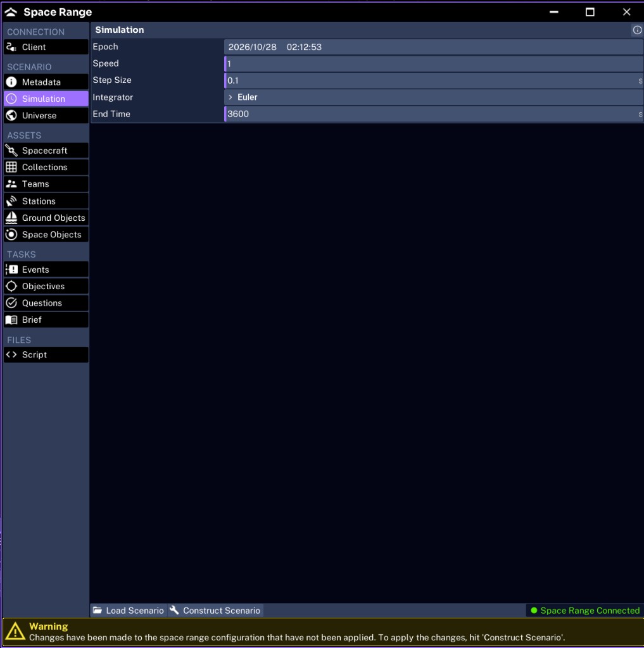
Task: Click the Load Scenario button
Action: point(129,610)
